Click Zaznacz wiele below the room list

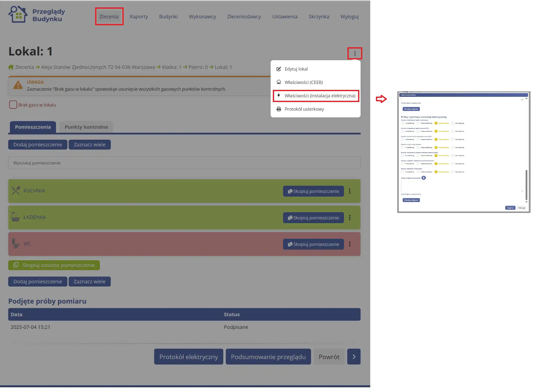point(89,281)
